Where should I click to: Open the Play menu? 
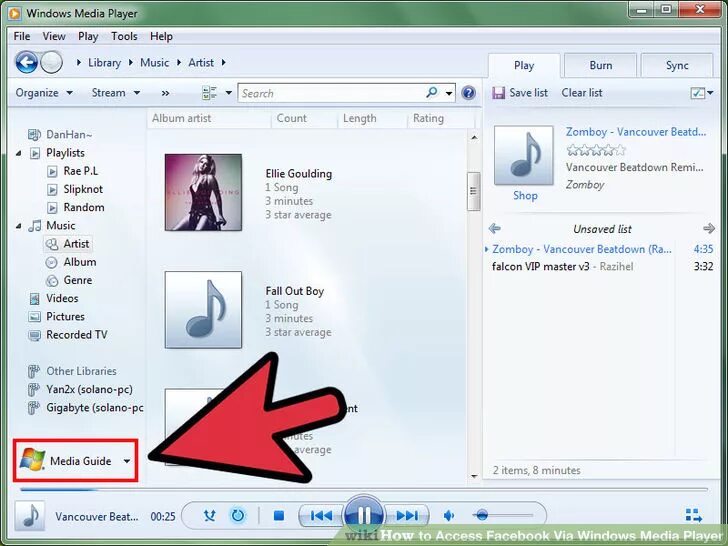[x=88, y=36]
